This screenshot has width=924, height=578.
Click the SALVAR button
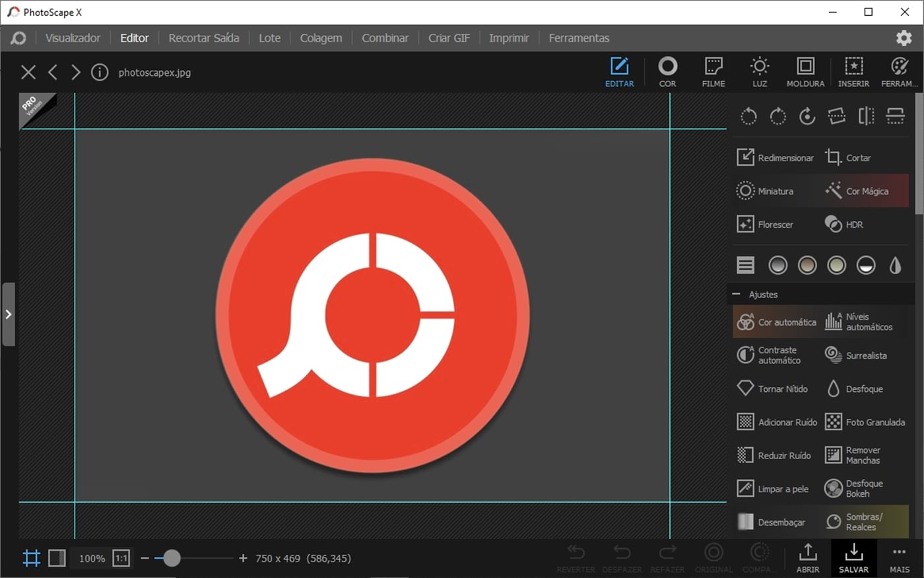853,558
